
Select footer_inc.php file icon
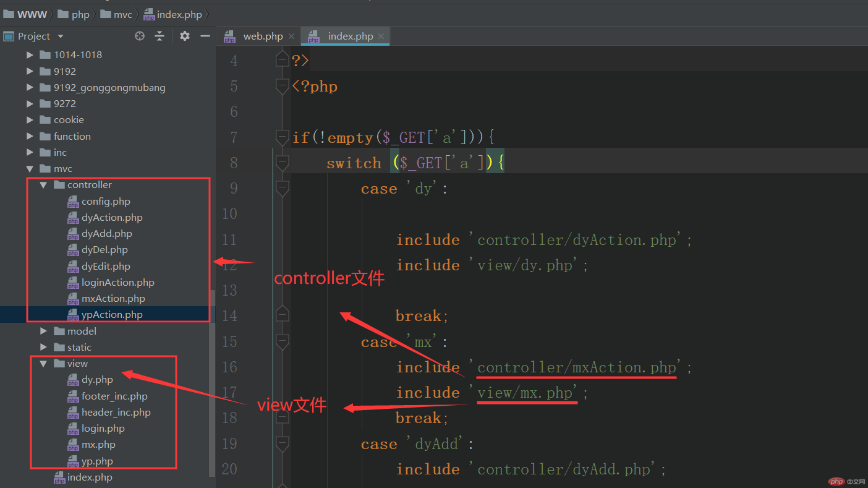click(73, 396)
